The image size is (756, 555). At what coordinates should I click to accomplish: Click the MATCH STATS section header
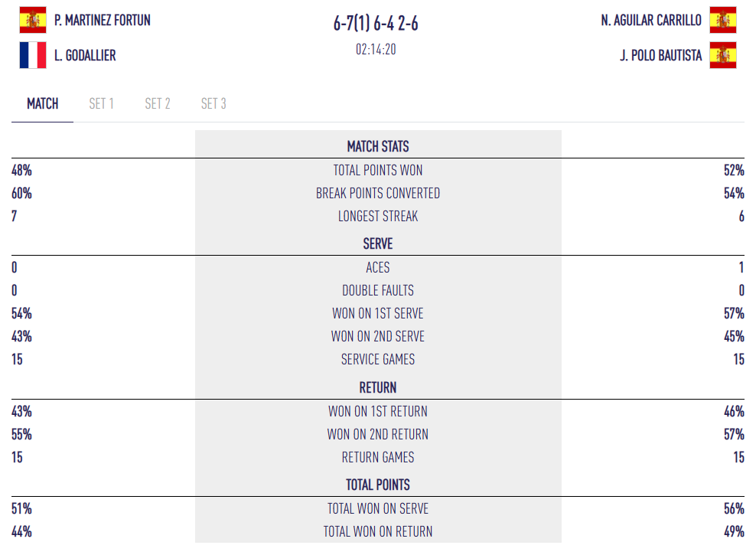coord(378,146)
